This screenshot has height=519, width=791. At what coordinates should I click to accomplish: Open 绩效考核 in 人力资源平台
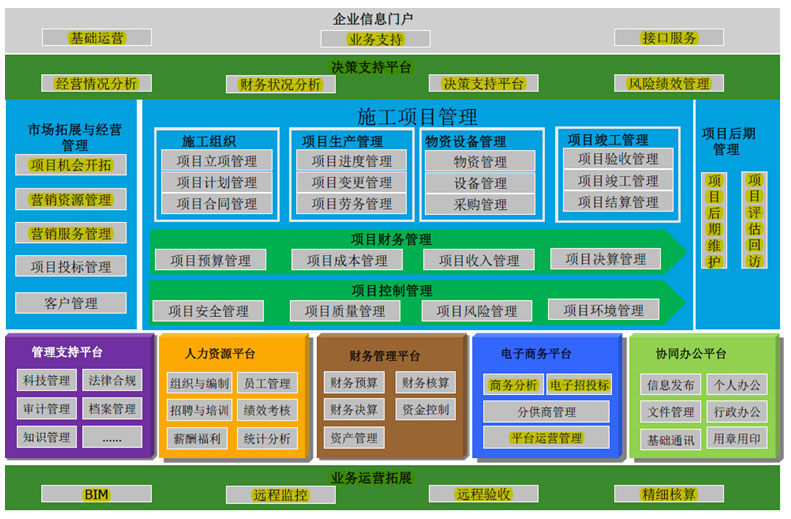[x=267, y=410]
